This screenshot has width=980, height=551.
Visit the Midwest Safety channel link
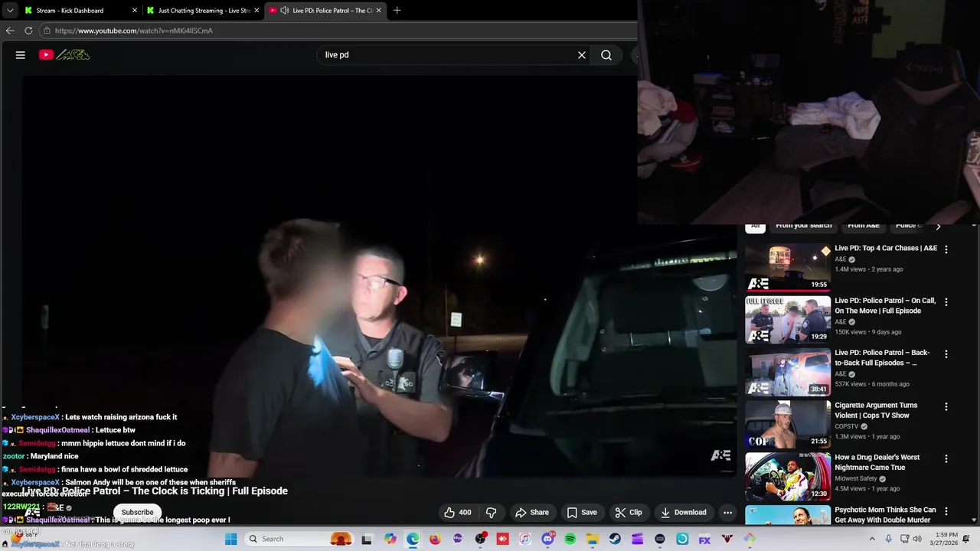pos(856,479)
